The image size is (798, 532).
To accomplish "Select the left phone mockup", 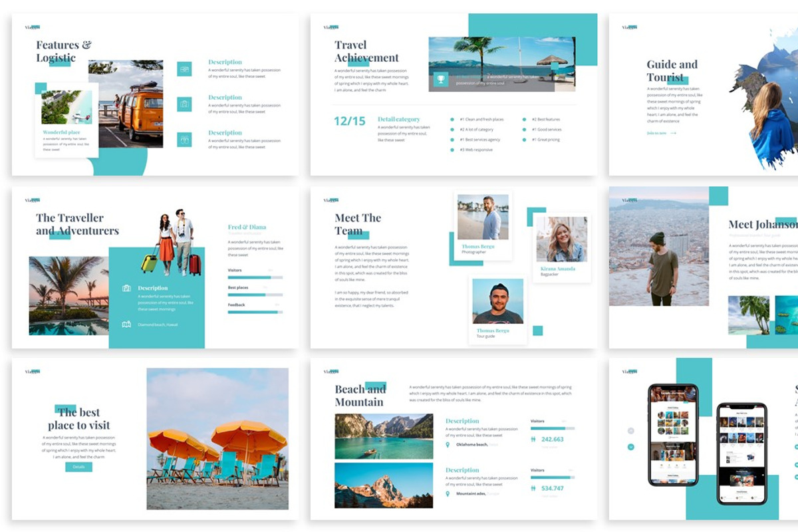I will [x=674, y=435].
